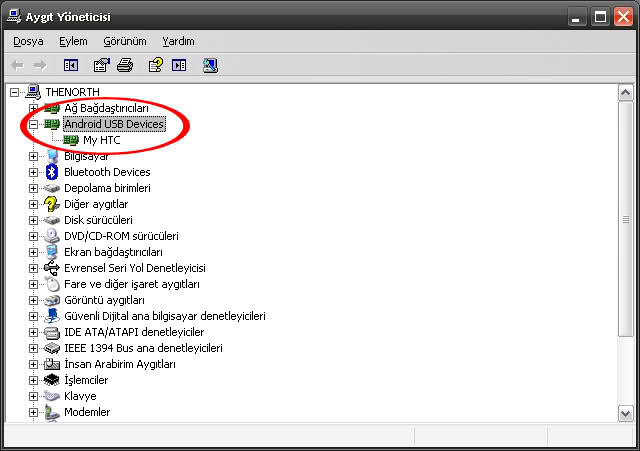The image size is (640, 451).
Task: Open the Yardım menu
Action: (178, 42)
